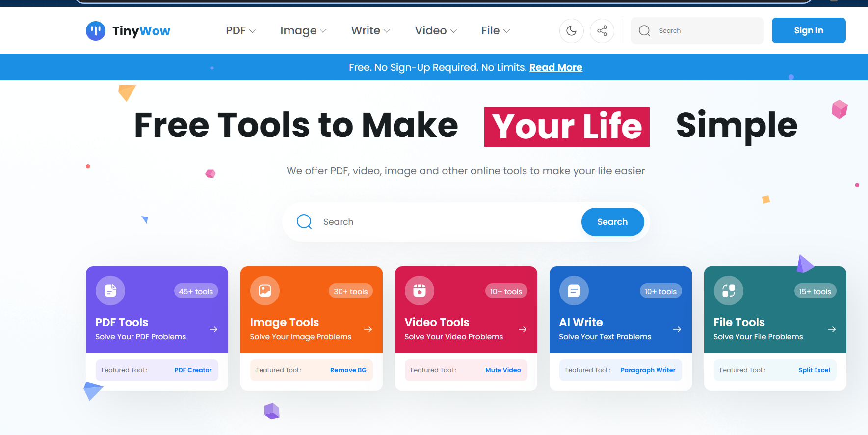Open Remove BG featured tool

pos(348,370)
